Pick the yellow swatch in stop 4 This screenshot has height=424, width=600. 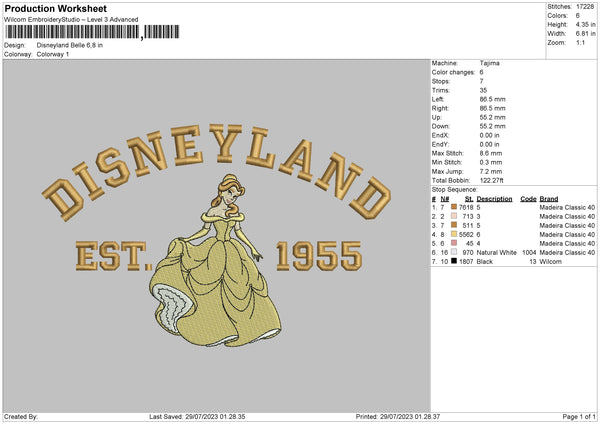[456, 234]
